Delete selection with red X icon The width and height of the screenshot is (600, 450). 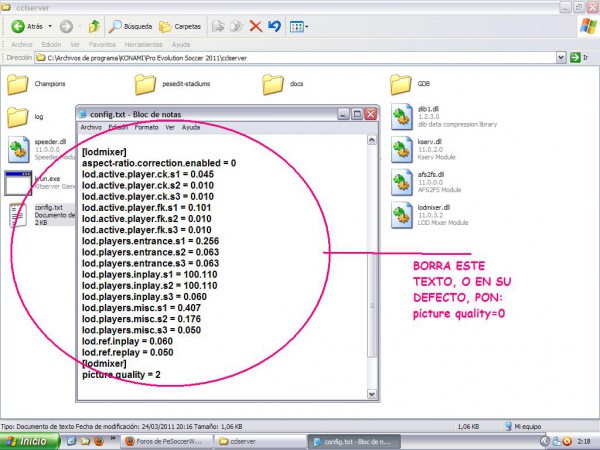coord(256,26)
